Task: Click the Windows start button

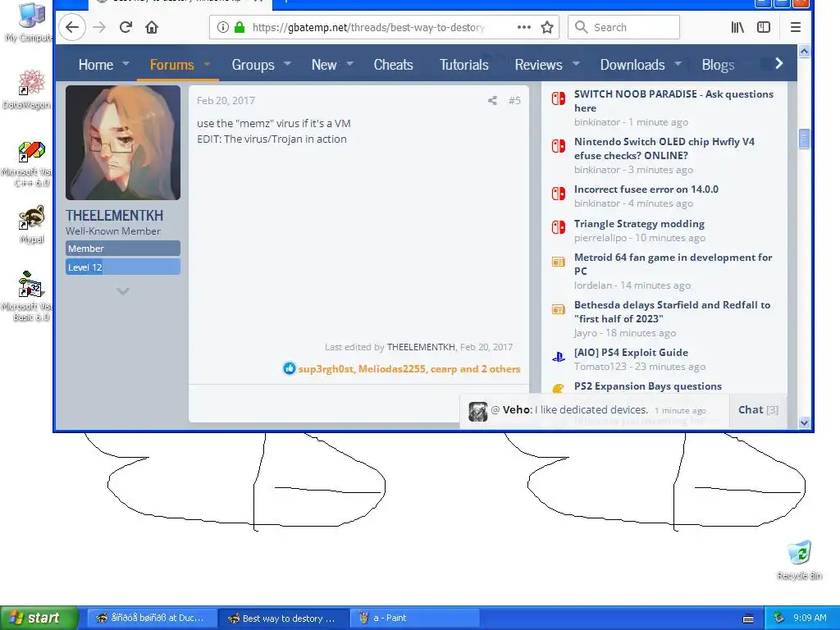Action: [x=39, y=619]
